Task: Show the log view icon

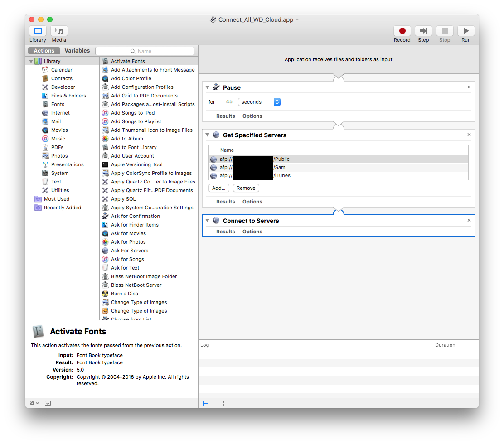Action: 206,404
